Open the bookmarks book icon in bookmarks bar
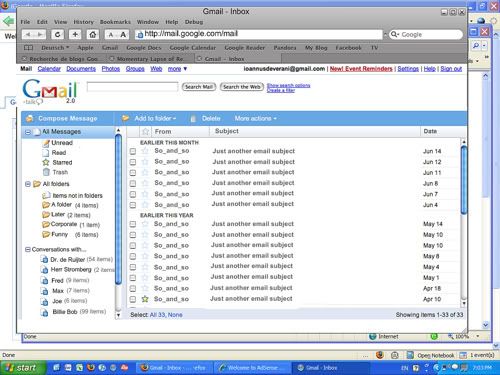Viewport: 500px width, 375px height. coord(28,48)
